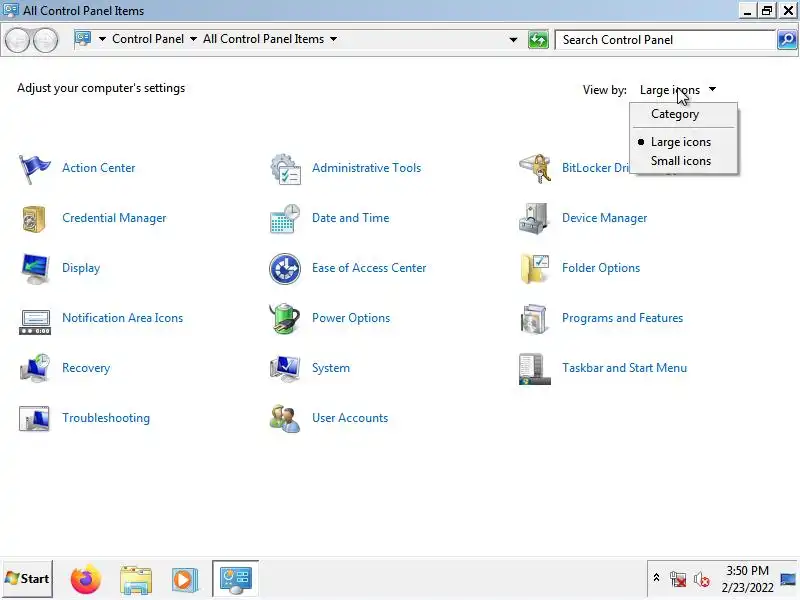Screen dimensions: 800x600
Task: Open the Credential Manager safe icon
Action: click(34, 218)
